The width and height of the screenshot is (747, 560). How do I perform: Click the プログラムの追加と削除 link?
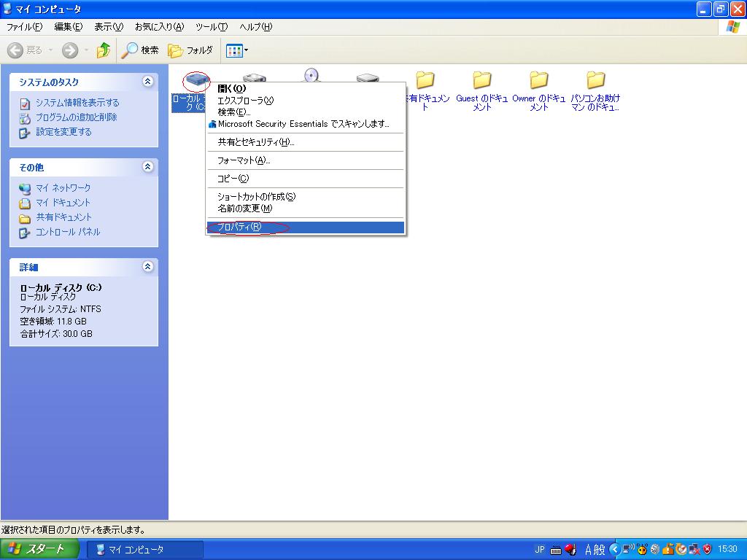[76, 117]
